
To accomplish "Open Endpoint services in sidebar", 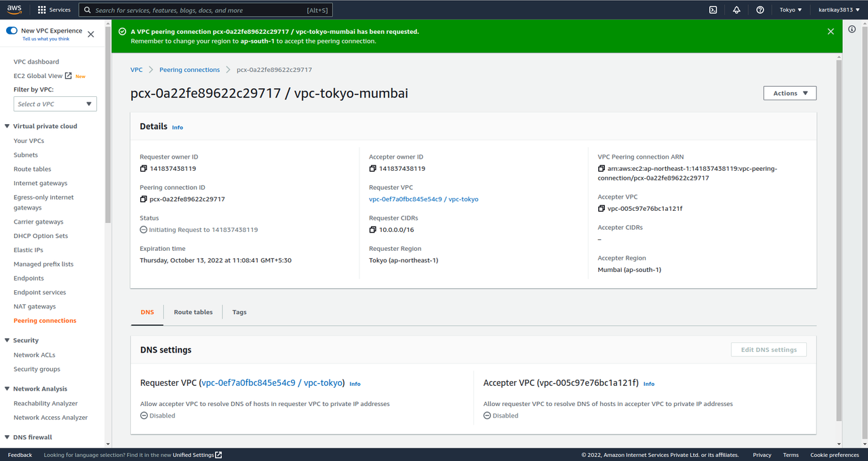I will pos(40,293).
